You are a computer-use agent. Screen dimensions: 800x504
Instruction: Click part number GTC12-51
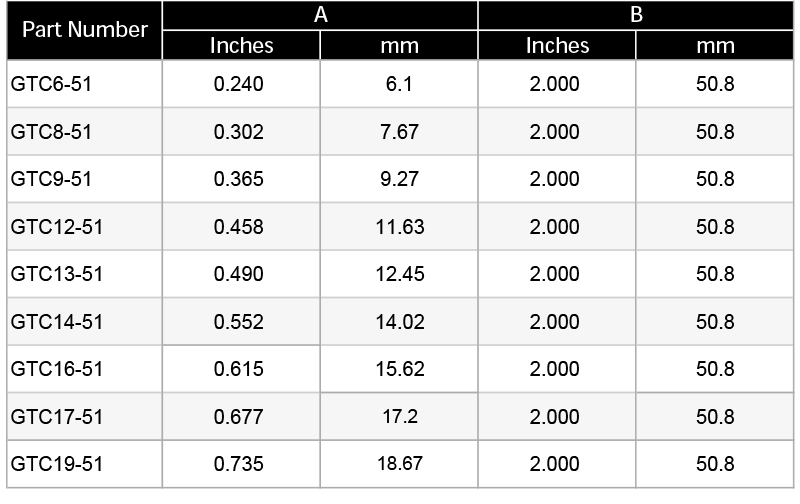56,227
